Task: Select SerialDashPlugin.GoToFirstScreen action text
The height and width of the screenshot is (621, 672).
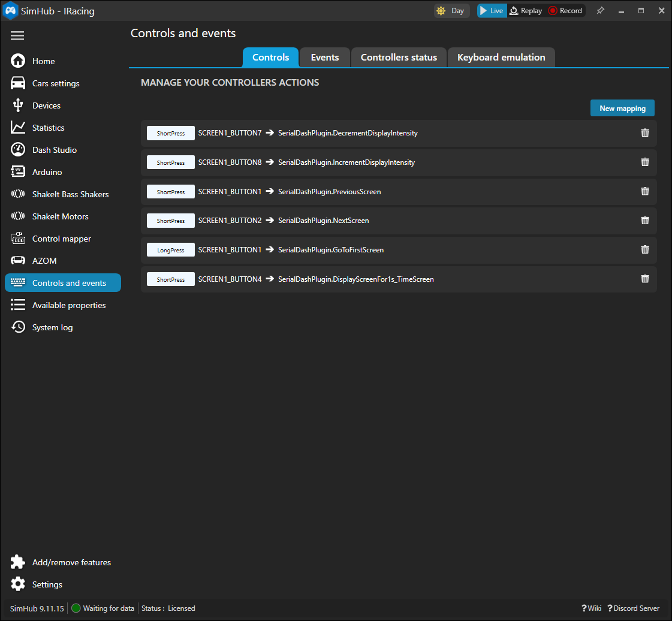Action: 331,249
